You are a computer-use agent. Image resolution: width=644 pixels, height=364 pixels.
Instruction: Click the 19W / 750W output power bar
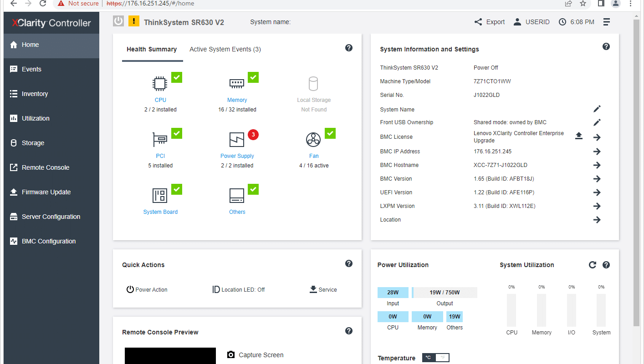pyautogui.click(x=445, y=293)
